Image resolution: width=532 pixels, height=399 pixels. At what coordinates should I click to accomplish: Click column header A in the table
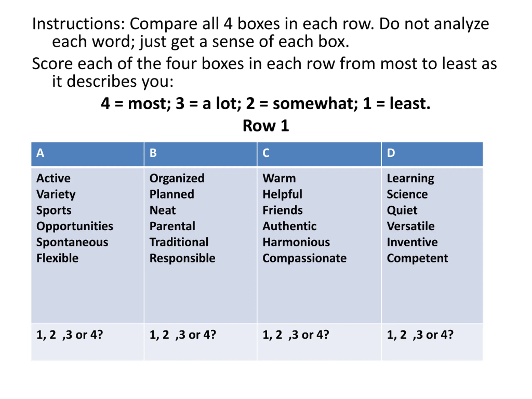pyautogui.click(x=87, y=154)
